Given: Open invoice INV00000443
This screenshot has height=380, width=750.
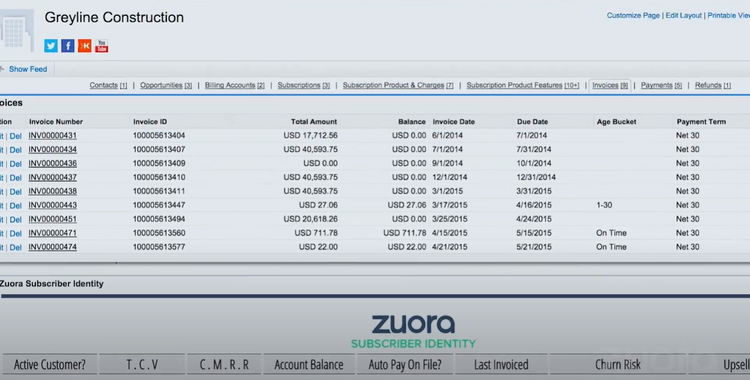Looking at the screenshot, I should [53, 205].
